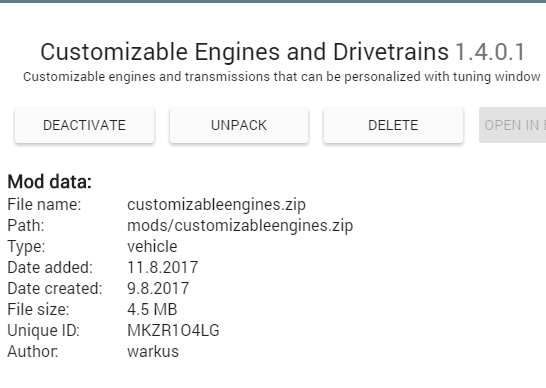Click the Mod data heading
Image resolution: width=546 pixels, height=388 pixels.
coord(49,182)
